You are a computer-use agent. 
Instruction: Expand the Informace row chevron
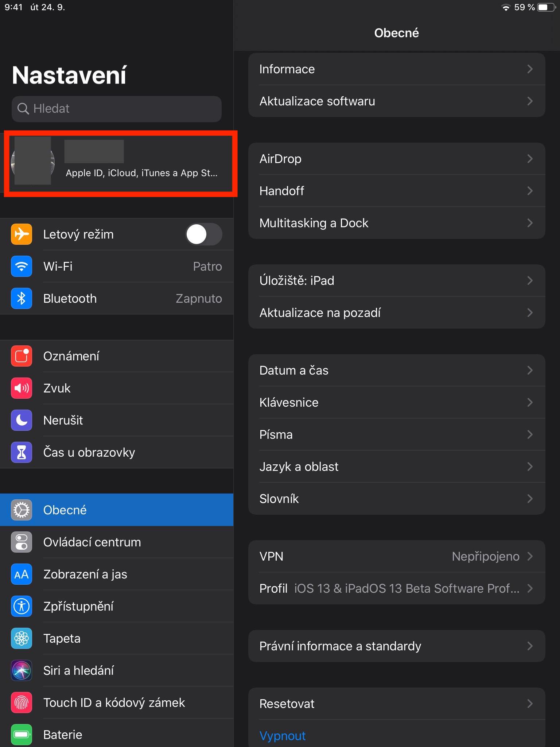point(530,69)
